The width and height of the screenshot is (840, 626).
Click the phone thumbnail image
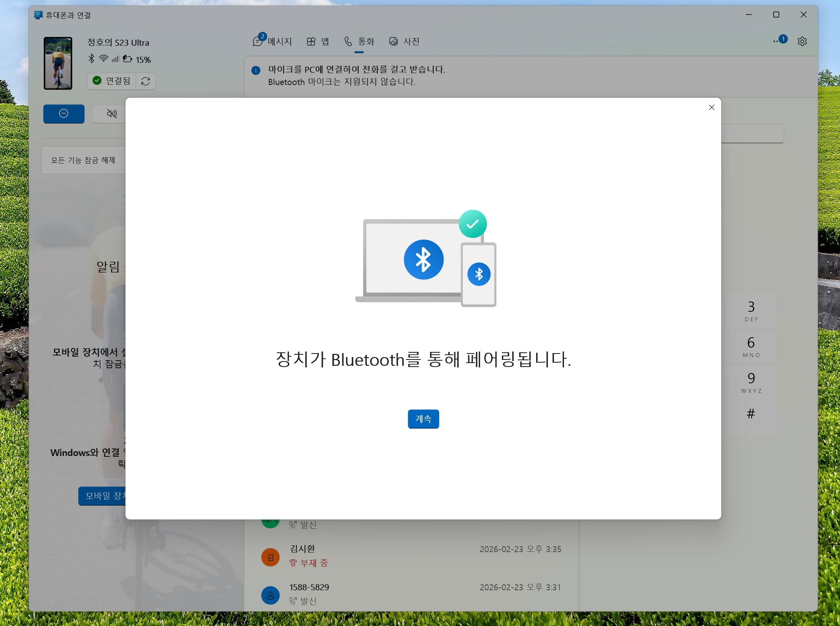(x=58, y=63)
